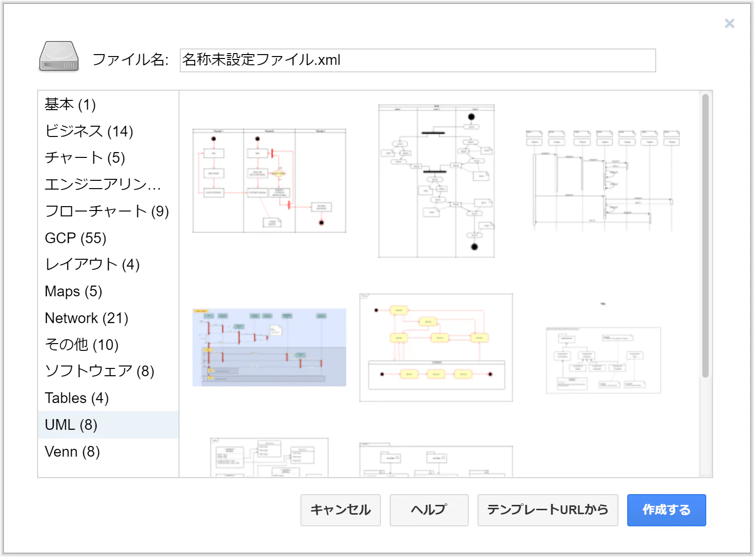Select the Network (21) category
Viewport: 756px width, 558px height.
pos(108,318)
